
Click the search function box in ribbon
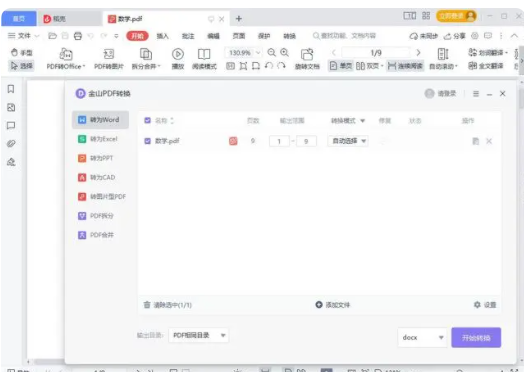point(344,36)
